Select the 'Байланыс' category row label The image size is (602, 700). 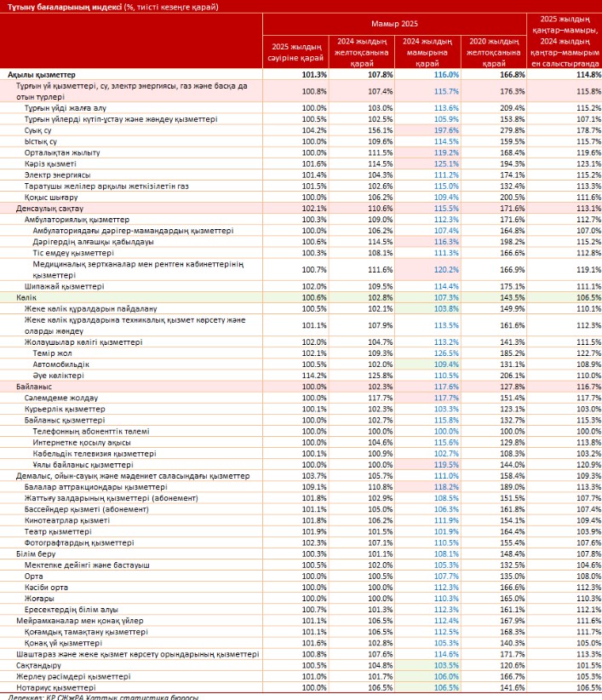tap(34, 387)
